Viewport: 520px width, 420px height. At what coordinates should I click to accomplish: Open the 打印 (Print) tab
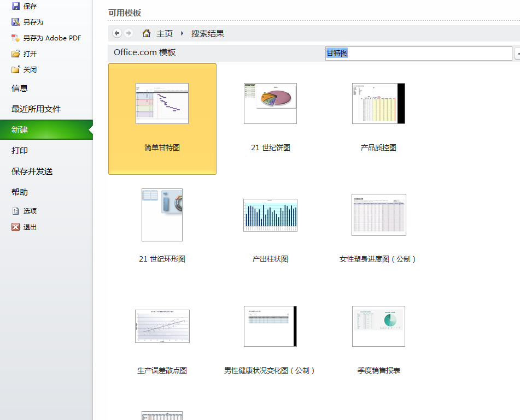[x=20, y=151]
